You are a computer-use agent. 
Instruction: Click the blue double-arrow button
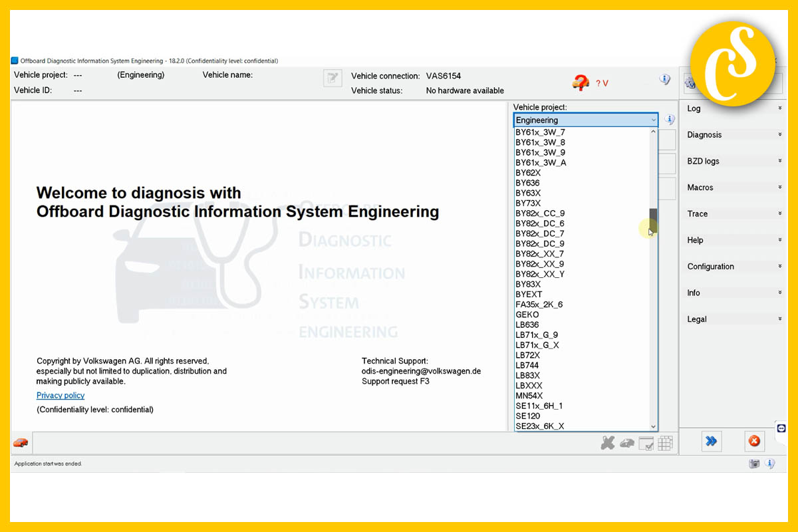coord(711,441)
